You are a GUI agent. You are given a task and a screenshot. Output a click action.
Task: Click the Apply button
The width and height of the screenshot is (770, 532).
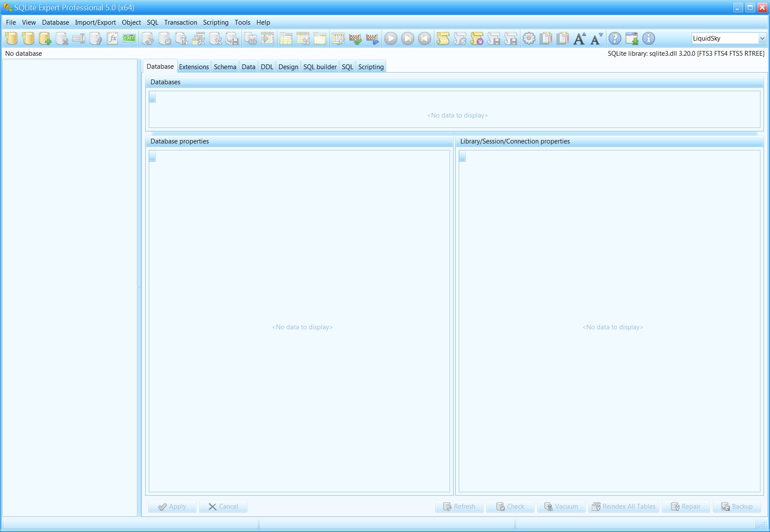coord(172,507)
